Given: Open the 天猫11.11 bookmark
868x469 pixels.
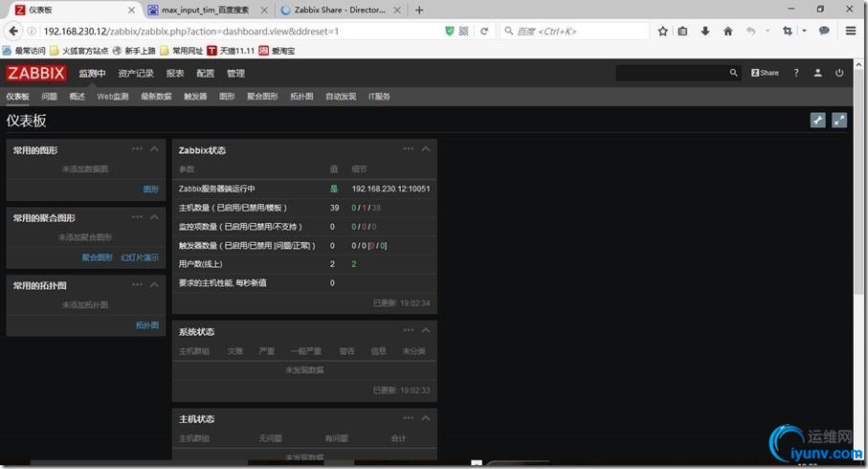Looking at the screenshot, I should tap(231, 51).
